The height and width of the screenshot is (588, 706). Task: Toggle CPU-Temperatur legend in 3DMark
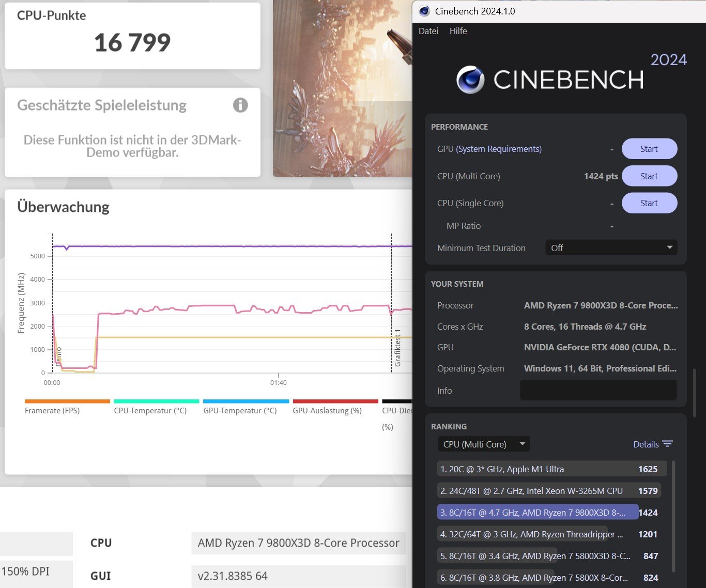tap(156, 407)
